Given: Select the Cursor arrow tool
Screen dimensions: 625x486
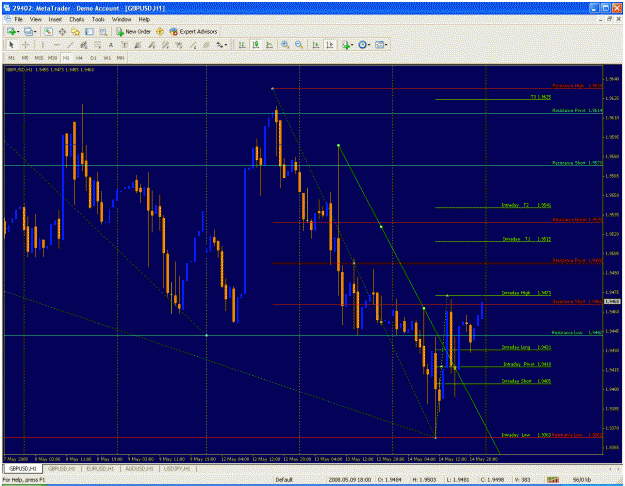Looking at the screenshot, I should coord(11,45).
